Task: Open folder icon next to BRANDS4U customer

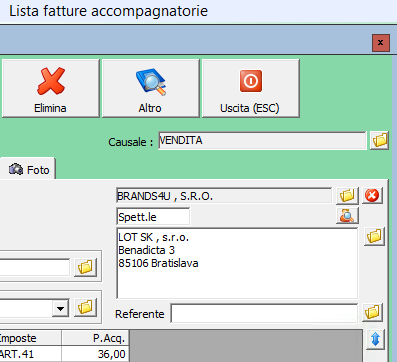Action: click(347, 195)
